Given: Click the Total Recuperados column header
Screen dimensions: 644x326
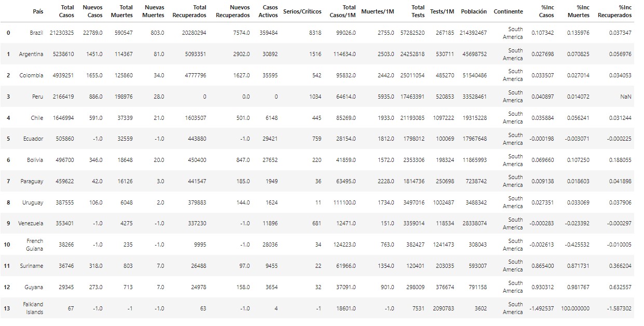Looking at the screenshot, I should tap(189, 11).
